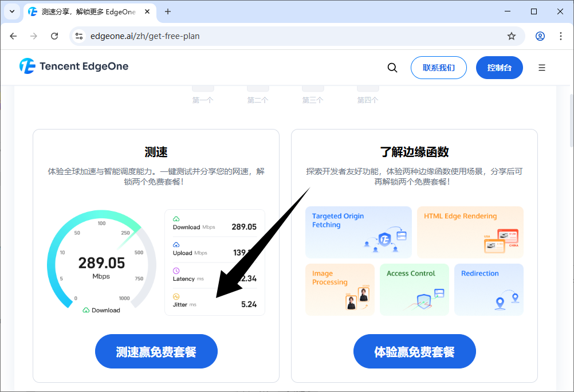
Task: Open the Chrome three-dot menu
Action: tap(561, 36)
